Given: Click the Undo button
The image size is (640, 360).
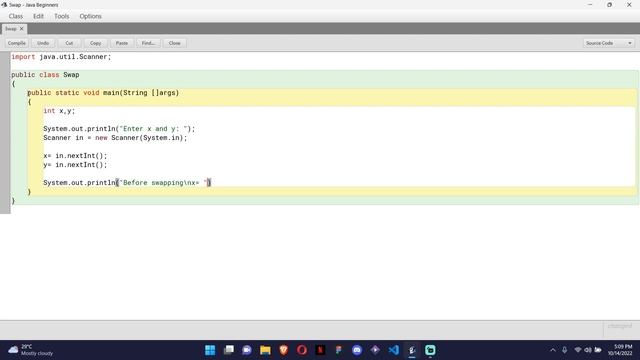Looking at the screenshot, I should coord(43,43).
